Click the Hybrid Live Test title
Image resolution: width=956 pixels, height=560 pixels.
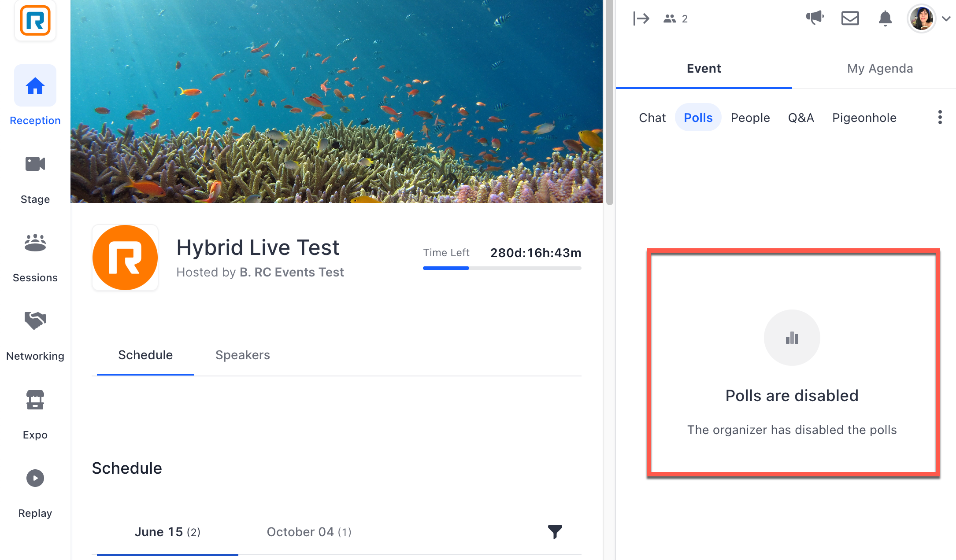pyautogui.click(x=258, y=247)
